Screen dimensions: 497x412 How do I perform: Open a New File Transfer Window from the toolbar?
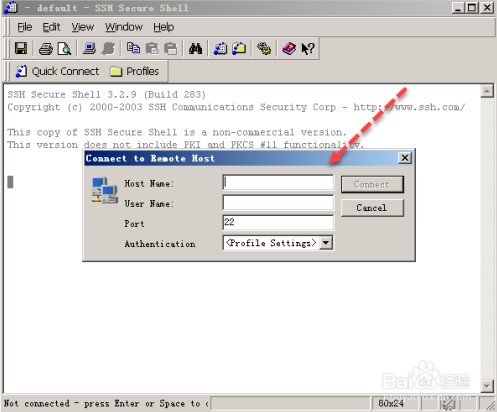pyautogui.click(x=239, y=49)
